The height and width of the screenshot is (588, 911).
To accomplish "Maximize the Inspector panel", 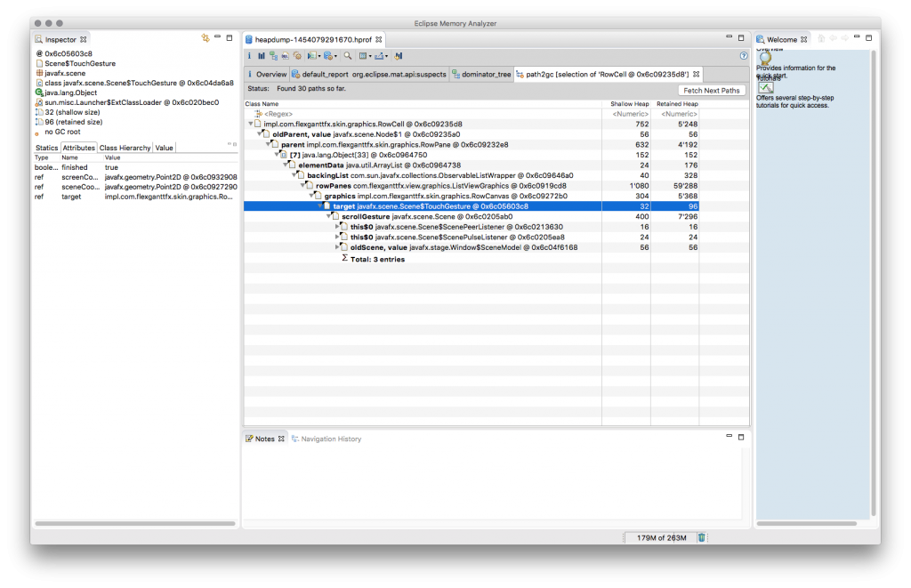I will pos(230,37).
